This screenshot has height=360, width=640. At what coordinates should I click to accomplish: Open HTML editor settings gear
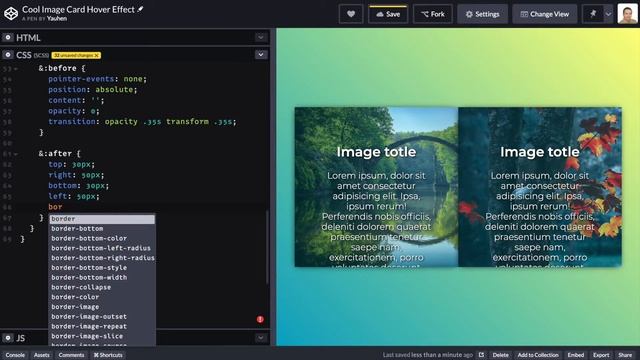click(x=8, y=38)
